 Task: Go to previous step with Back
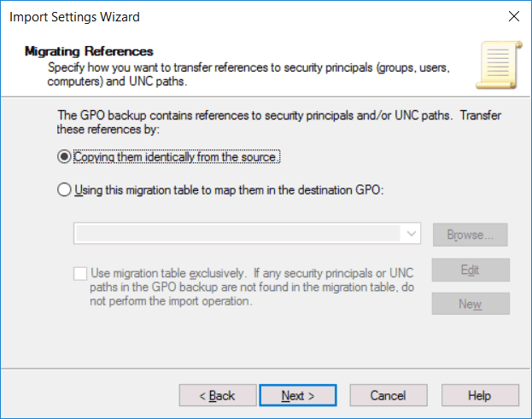[x=218, y=395]
